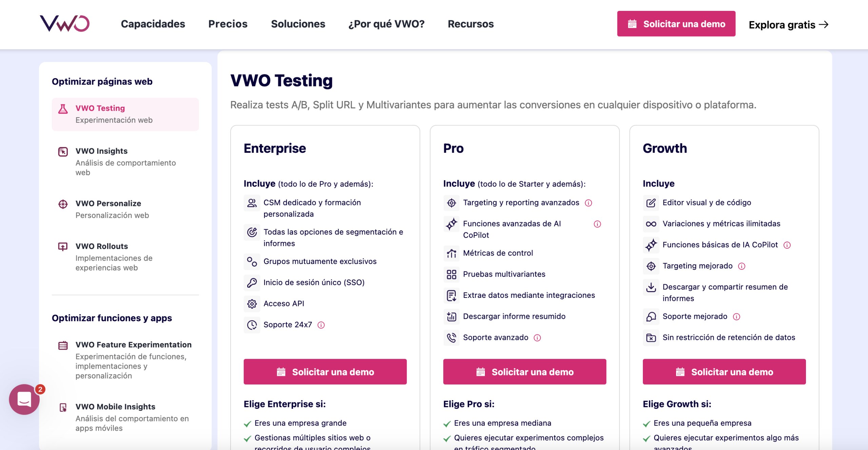This screenshot has width=868, height=450.
Task: Select the VWO Testing flask icon
Action: [x=63, y=108]
